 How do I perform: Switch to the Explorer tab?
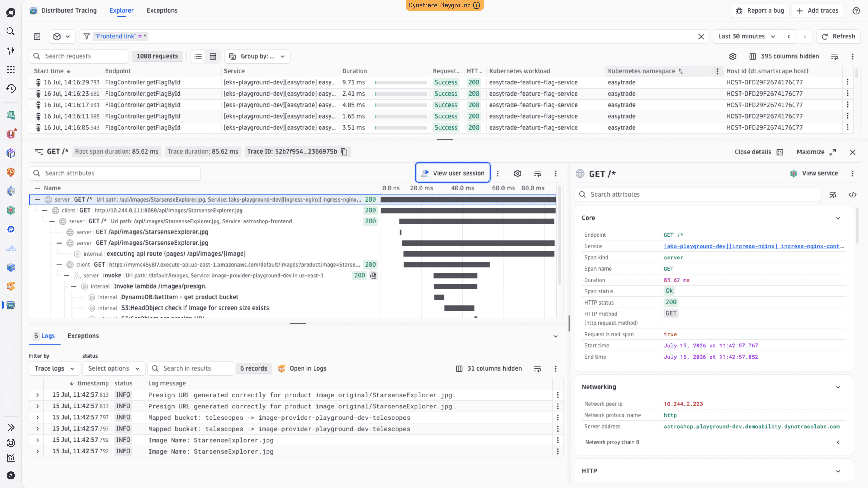tap(121, 10)
